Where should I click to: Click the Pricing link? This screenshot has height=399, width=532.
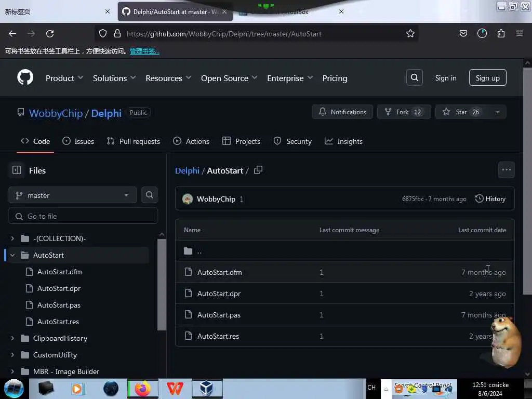[335, 78]
